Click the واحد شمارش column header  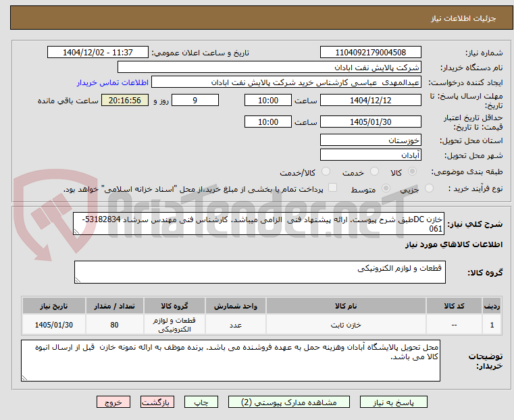point(236,306)
